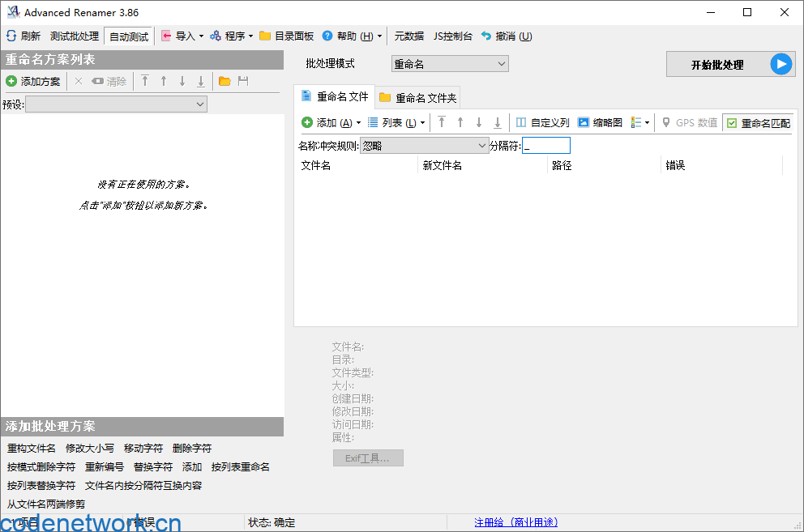Open the 程序 program menu
The height and width of the screenshot is (532, 804).
(232, 36)
